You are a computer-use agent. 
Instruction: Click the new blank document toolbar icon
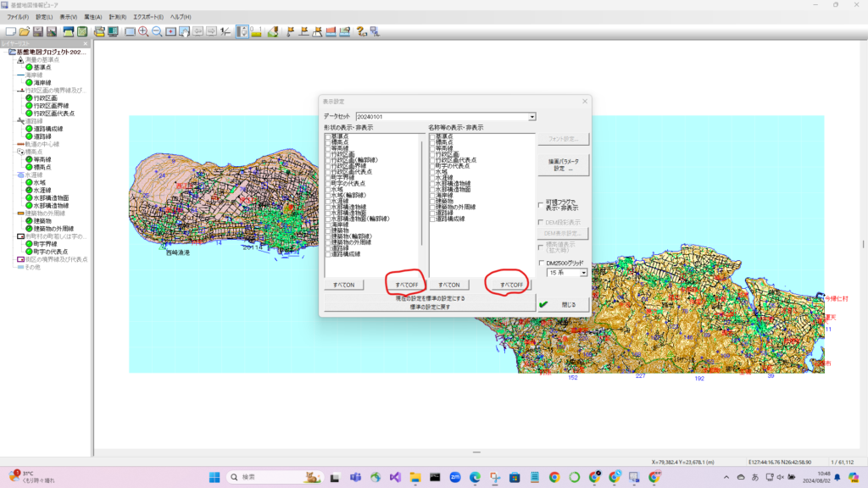click(11, 31)
